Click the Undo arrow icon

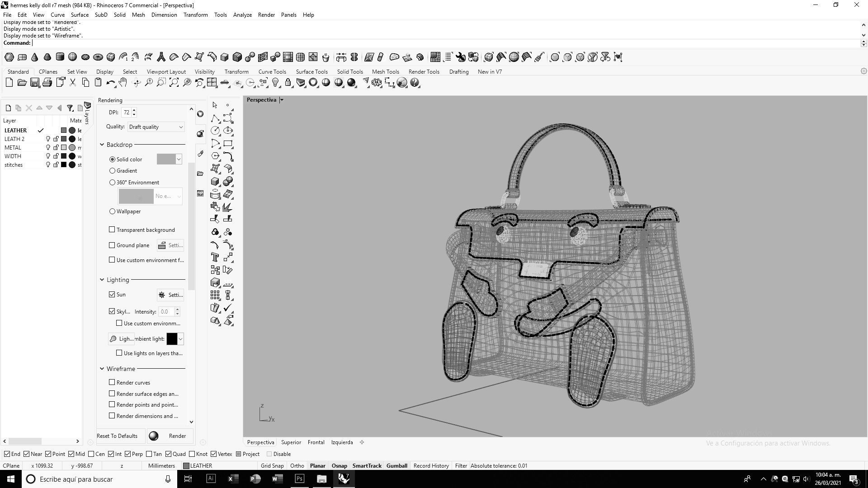[110, 83]
